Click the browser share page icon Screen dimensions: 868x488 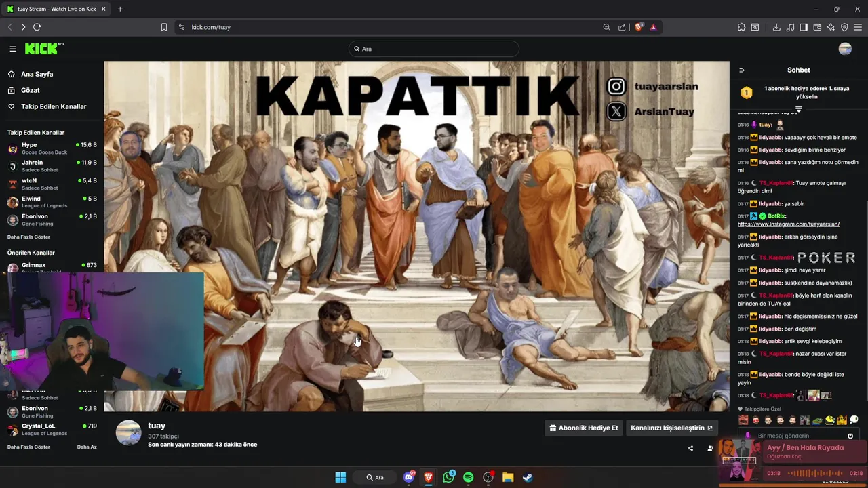click(622, 27)
